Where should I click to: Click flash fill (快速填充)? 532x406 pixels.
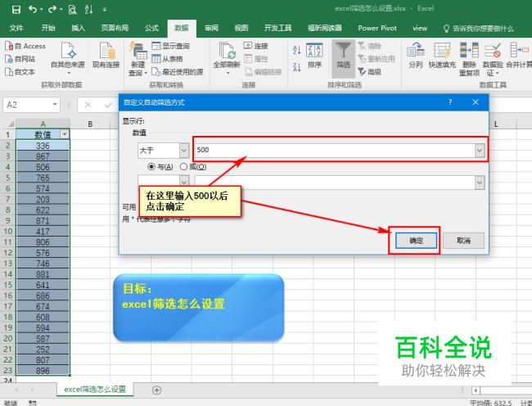point(442,56)
